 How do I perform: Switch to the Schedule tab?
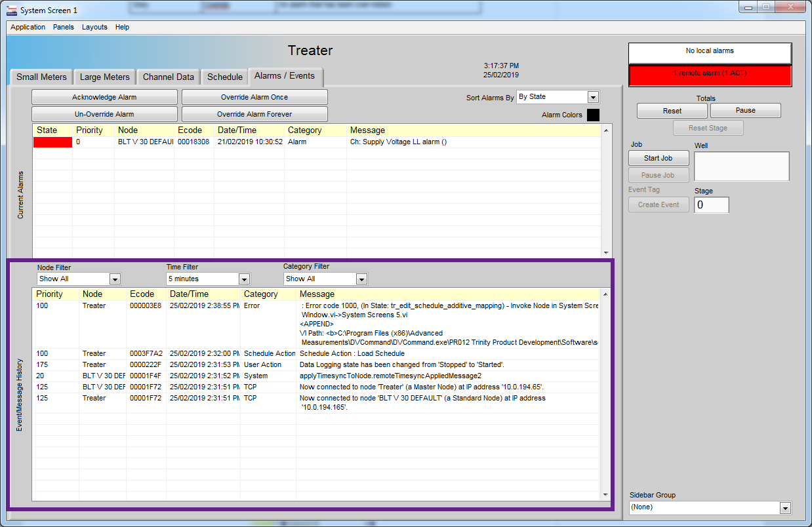[224, 77]
